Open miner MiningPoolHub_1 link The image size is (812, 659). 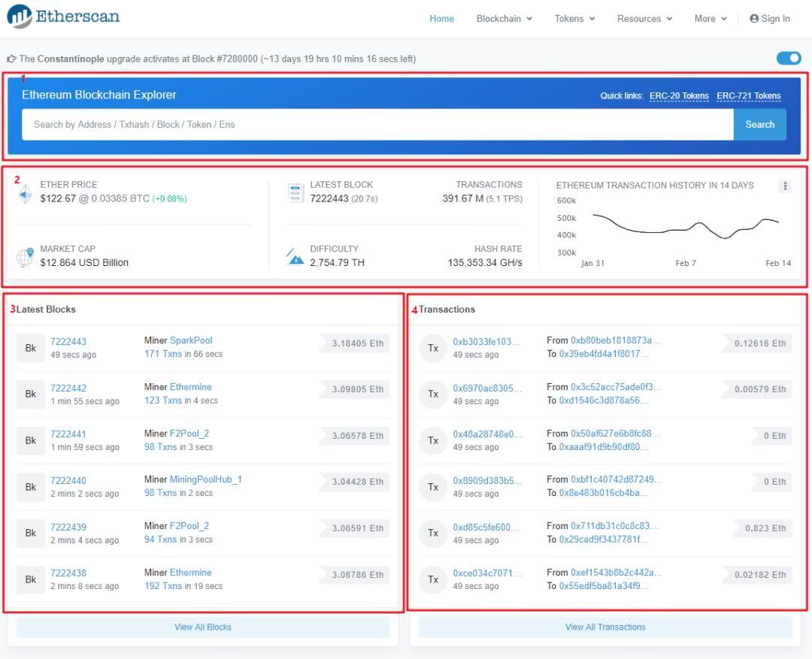point(206,479)
